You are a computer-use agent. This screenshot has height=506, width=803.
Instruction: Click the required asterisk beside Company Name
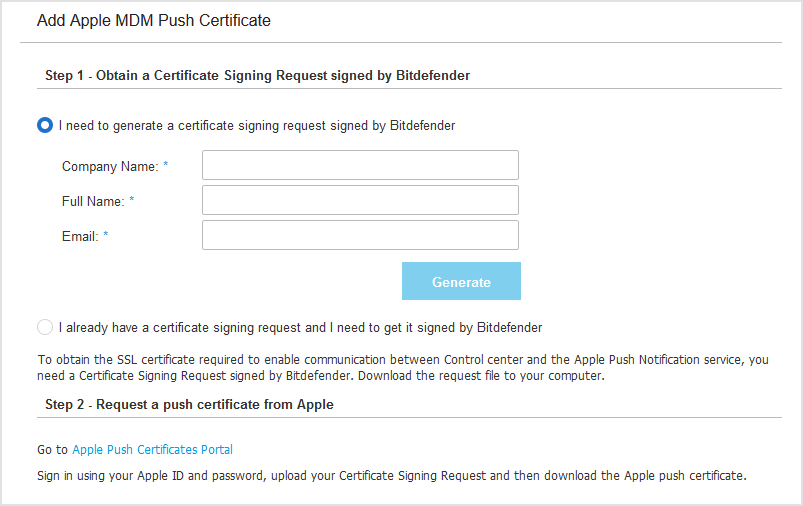[x=166, y=166]
